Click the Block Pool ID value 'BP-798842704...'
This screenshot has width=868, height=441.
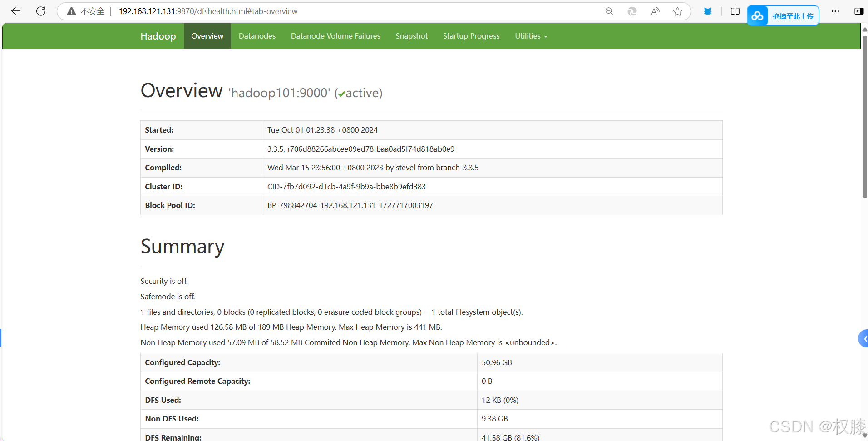click(350, 205)
